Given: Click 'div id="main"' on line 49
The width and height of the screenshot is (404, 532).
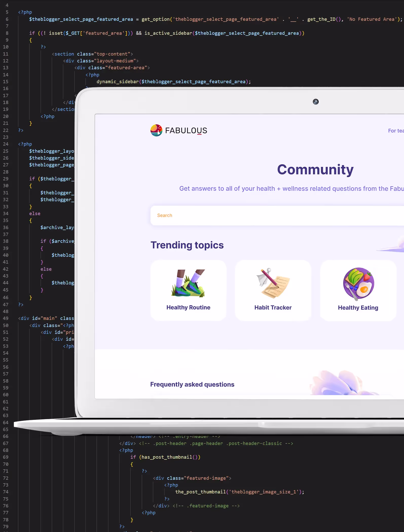Looking at the screenshot, I should pyautogui.click(x=38, y=318).
